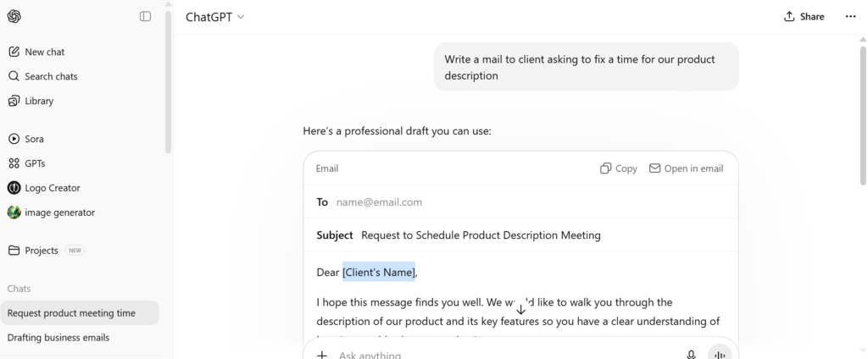Click the scroll-to-bottom arrow
Viewport: 868px width, 359px height.
click(520, 310)
